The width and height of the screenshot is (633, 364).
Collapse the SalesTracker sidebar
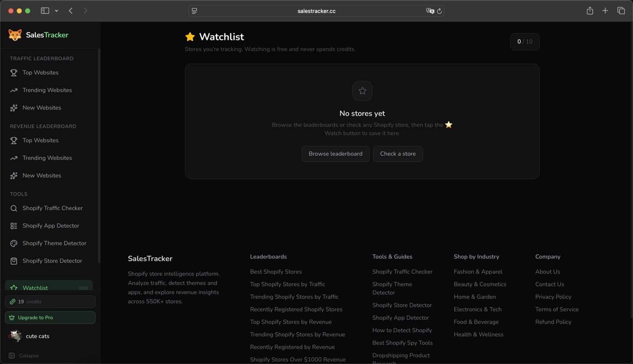pyautogui.click(x=24, y=356)
